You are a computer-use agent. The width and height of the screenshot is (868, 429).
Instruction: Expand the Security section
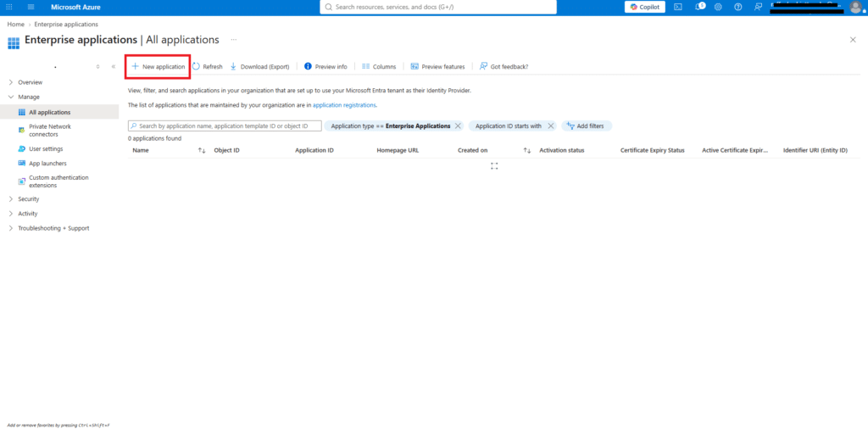(x=11, y=198)
